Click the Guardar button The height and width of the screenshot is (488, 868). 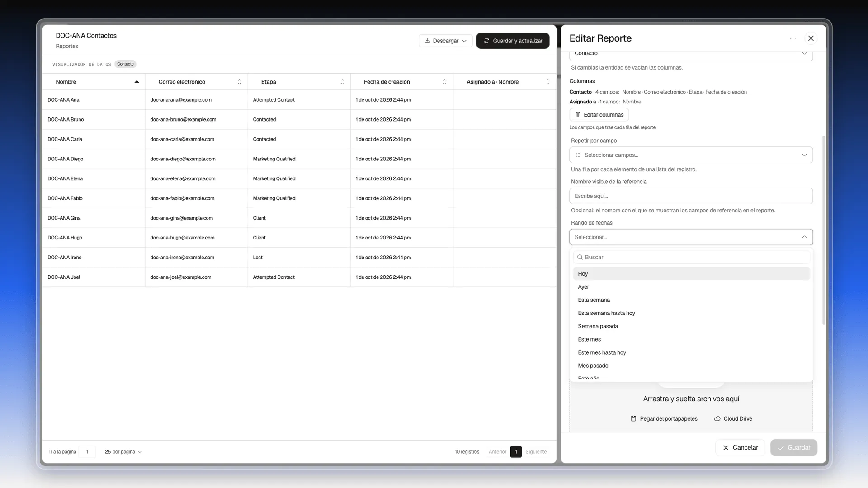793,448
